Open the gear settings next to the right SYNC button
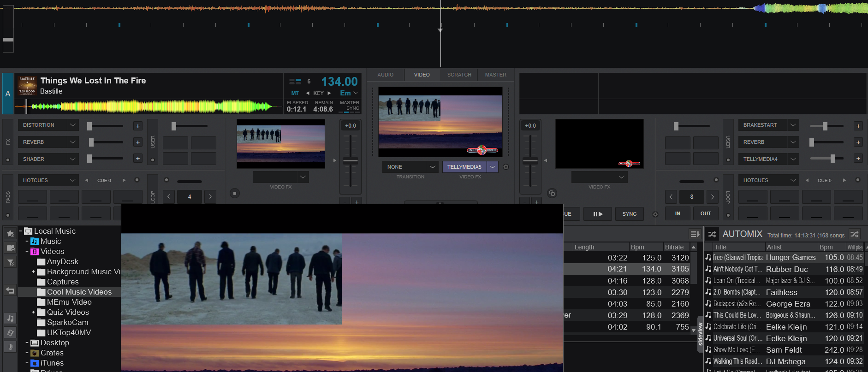The image size is (868, 372). coord(655,214)
